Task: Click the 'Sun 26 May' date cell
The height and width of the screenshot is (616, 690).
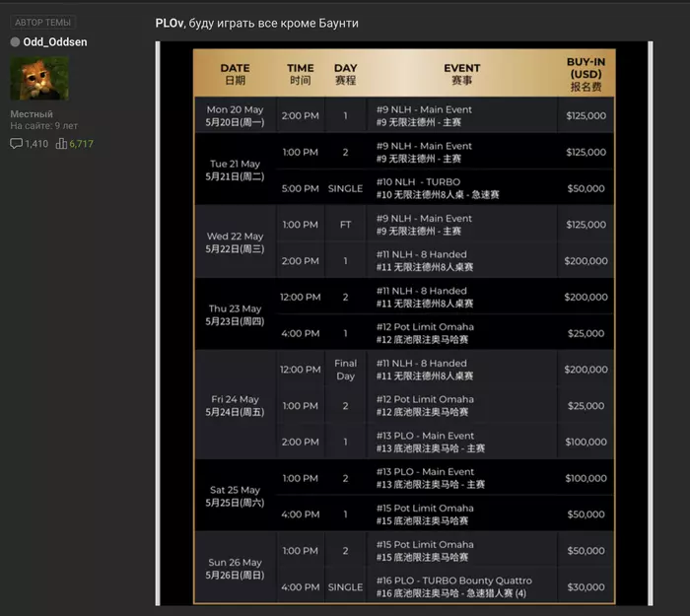Action: 235,569
